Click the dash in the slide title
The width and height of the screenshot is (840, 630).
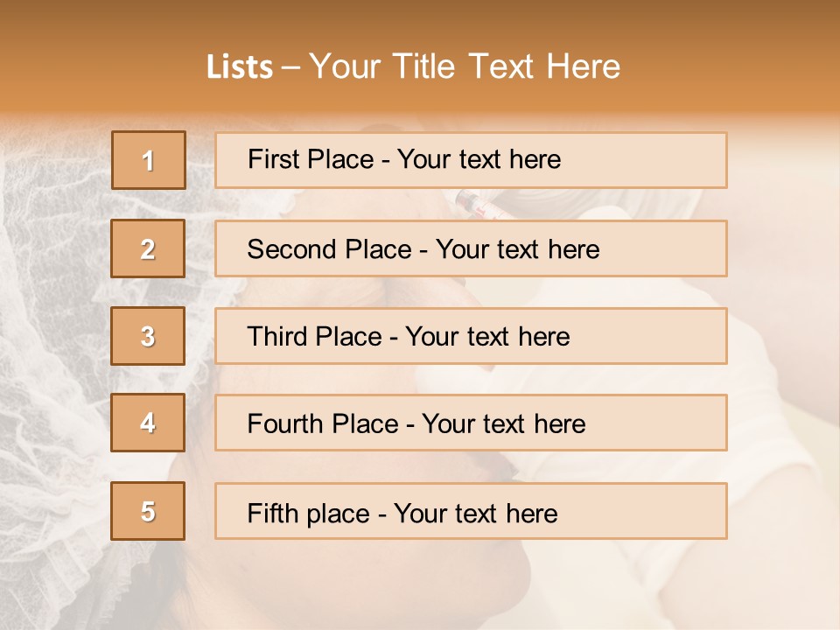click(x=291, y=67)
